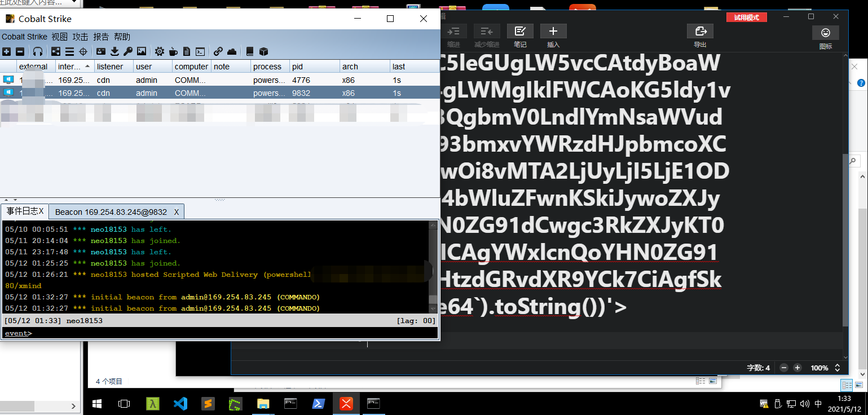868x415 pixels.
Task: Close the Beacon 169.254.83.245@9832 tab
Action: 177,212
